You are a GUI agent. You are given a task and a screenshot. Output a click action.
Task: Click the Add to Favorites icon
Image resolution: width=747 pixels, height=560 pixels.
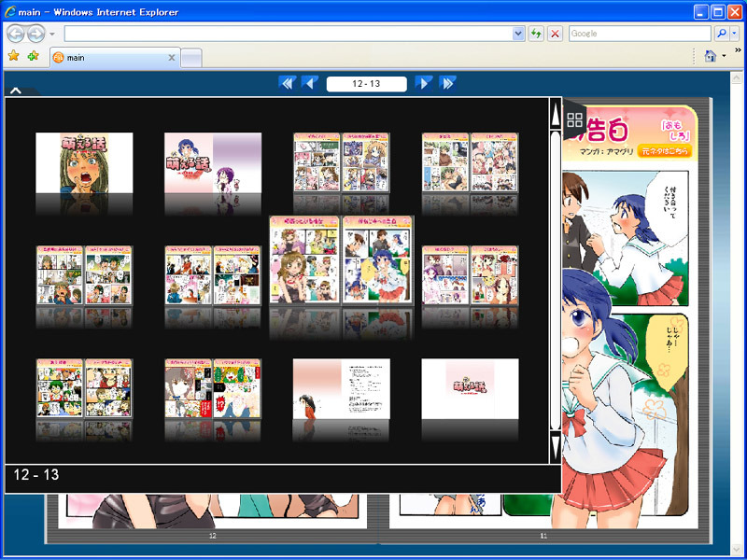click(33, 56)
